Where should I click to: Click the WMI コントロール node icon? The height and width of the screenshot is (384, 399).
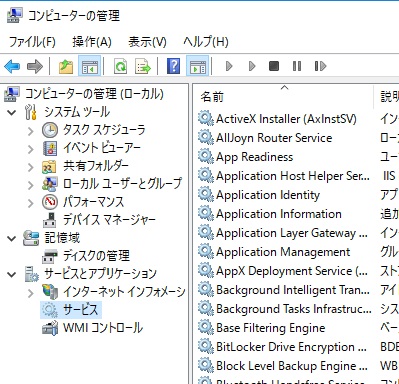click(x=50, y=328)
